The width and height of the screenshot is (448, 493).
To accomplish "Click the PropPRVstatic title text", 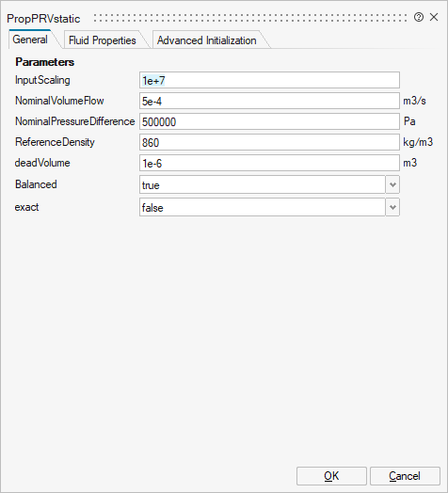I will pyautogui.click(x=43, y=19).
